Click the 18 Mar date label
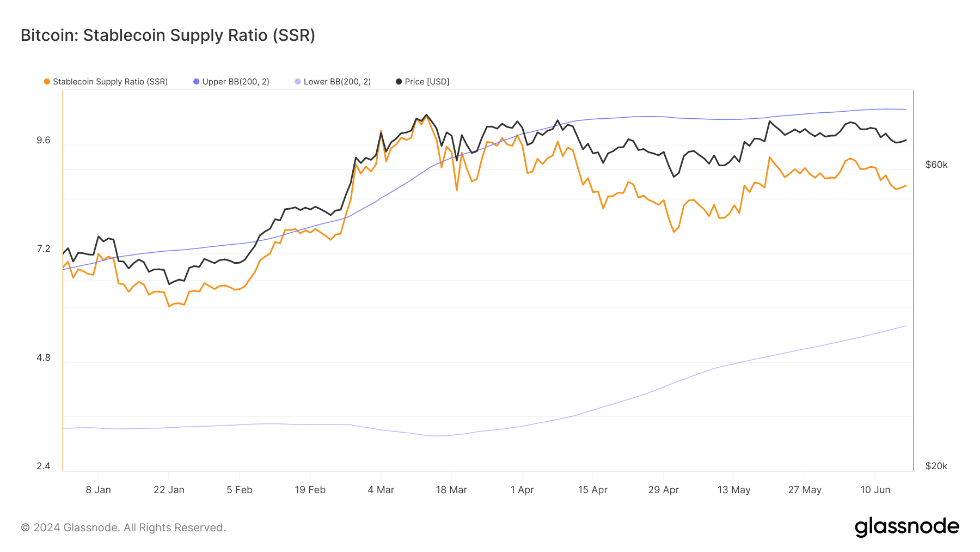This screenshot has height=552, width=980. [451, 490]
